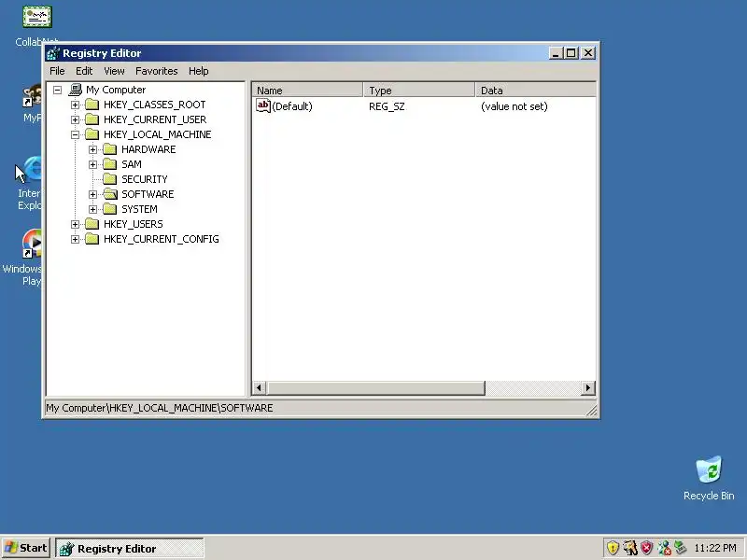Click the status bar registry path
Viewport: 747px width, 560px height.
pyautogui.click(x=159, y=408)
